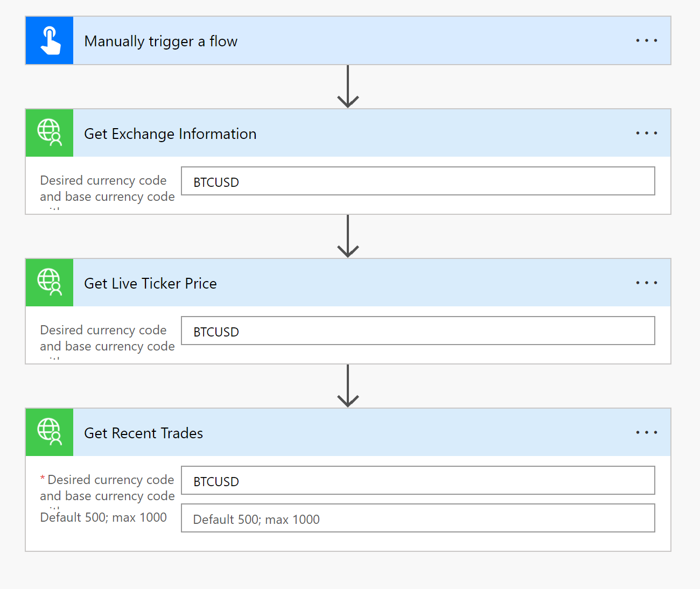The image size is (700, 589).
Task: Open the ellipsis menu for Get Exchange Information
Action: pos(646,133)
